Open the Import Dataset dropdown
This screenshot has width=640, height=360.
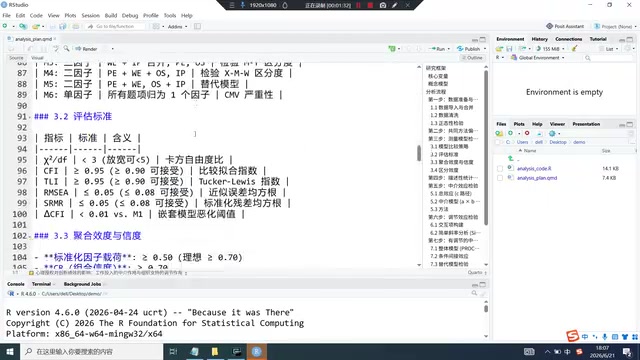[524, 49]
